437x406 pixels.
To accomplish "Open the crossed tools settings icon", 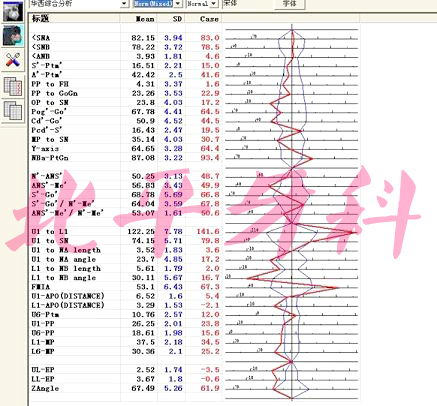I will (13, 60).
